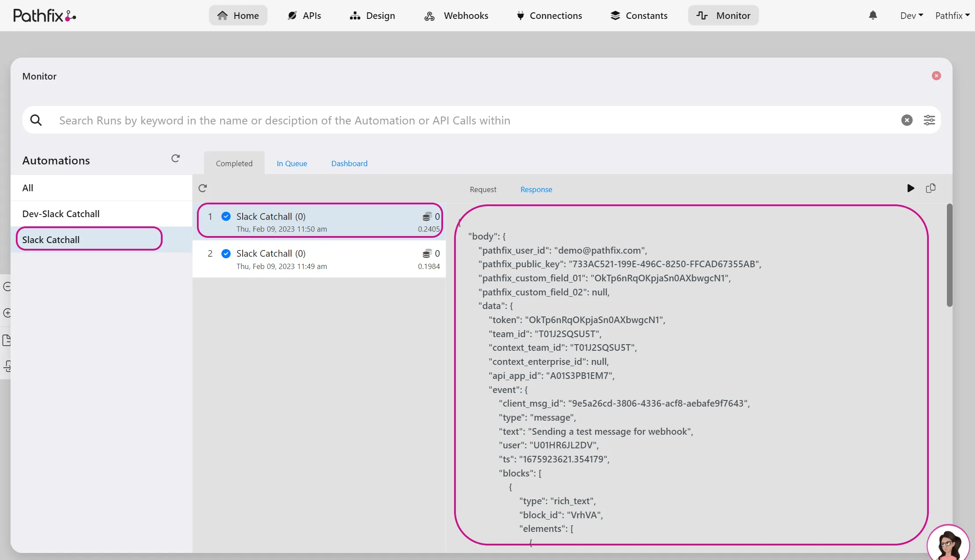This screenshot has width=975, height=560.
Task: Click the zoom out icon on left edge
Action: point(7,287)
